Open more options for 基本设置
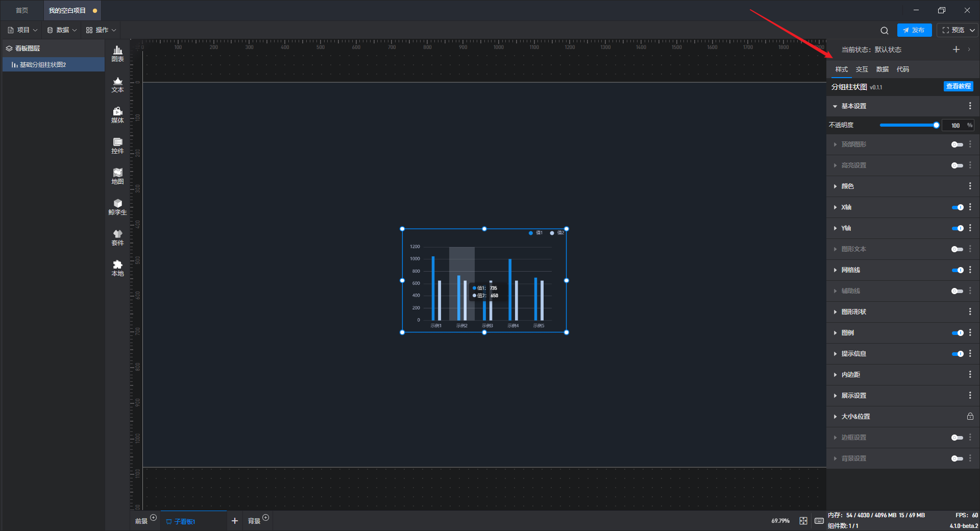This screenshot has height=531, width=980. tap(970, 106)
